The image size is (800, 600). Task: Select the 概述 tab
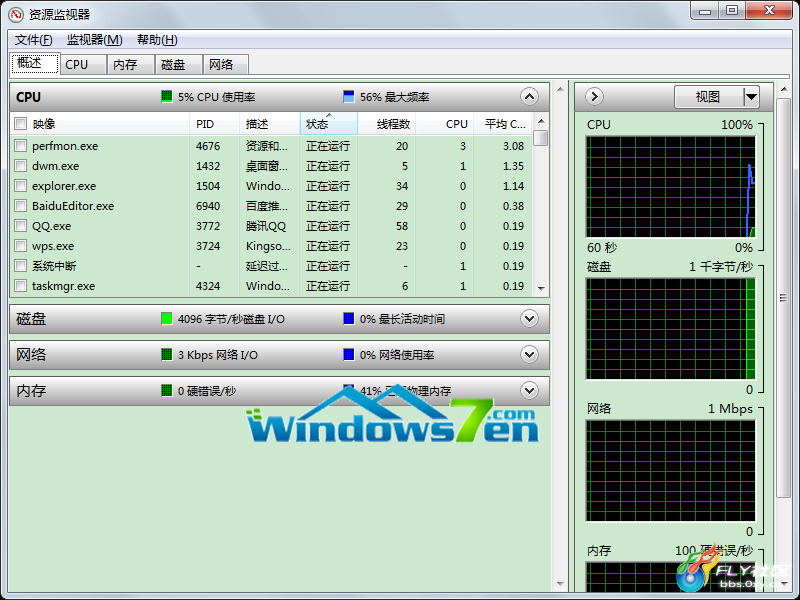click(35, 63)
